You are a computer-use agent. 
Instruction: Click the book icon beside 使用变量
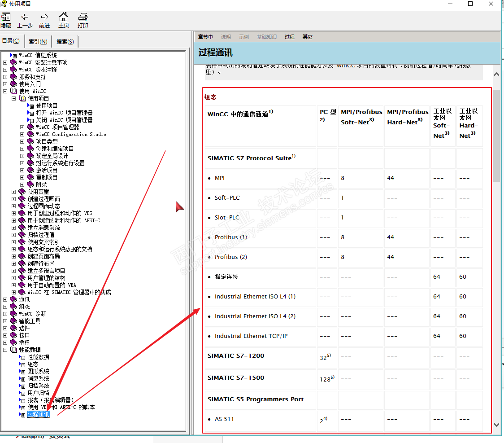coord(22,192)
